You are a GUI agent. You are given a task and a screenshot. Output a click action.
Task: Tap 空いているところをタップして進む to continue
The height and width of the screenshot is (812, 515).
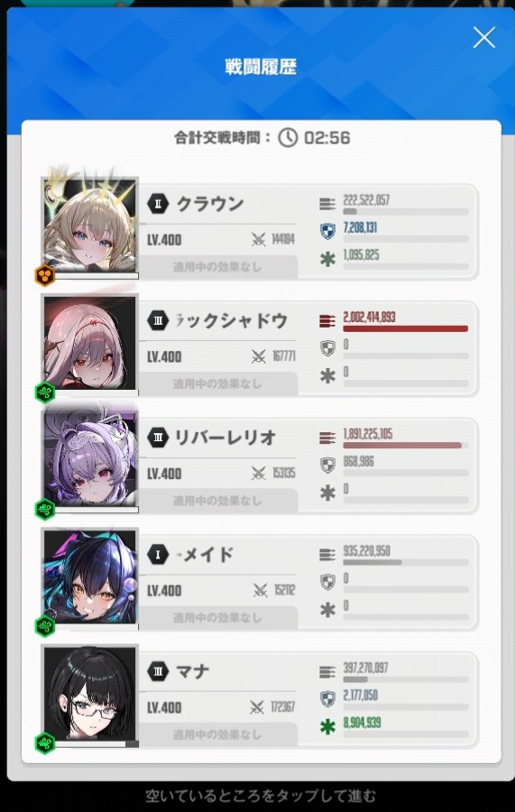[261, 796]
